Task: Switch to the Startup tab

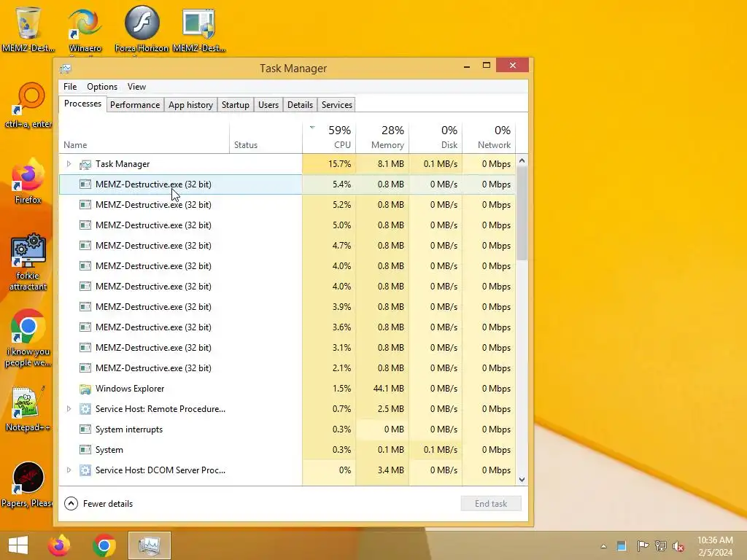Action: point(236,105)
